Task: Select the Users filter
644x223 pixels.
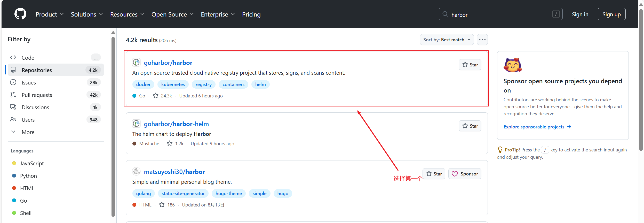Action: (56, 119)
